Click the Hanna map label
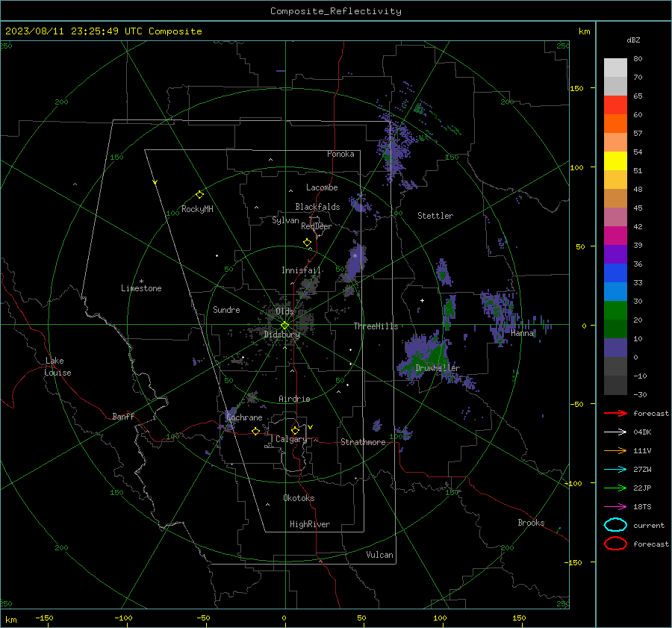The height and width of the screenshot is (628, 672). click(522, 333)
